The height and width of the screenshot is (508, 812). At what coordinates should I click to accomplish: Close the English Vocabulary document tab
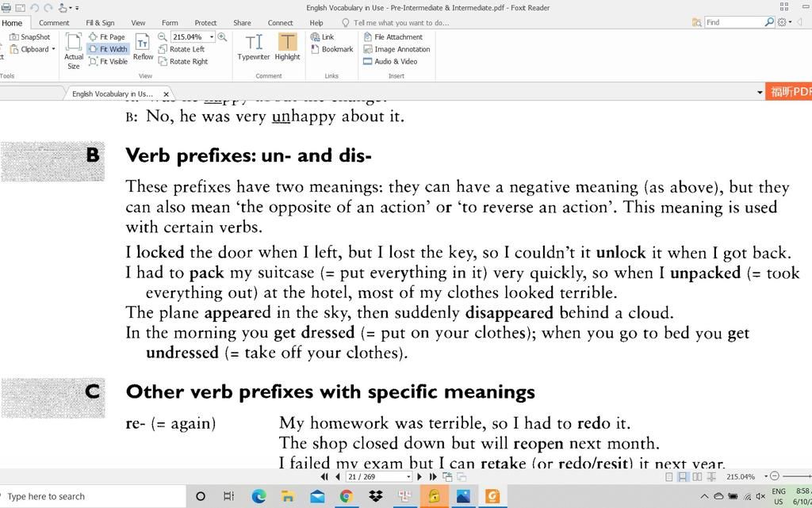pyautogui.click(x=166, y=94)
